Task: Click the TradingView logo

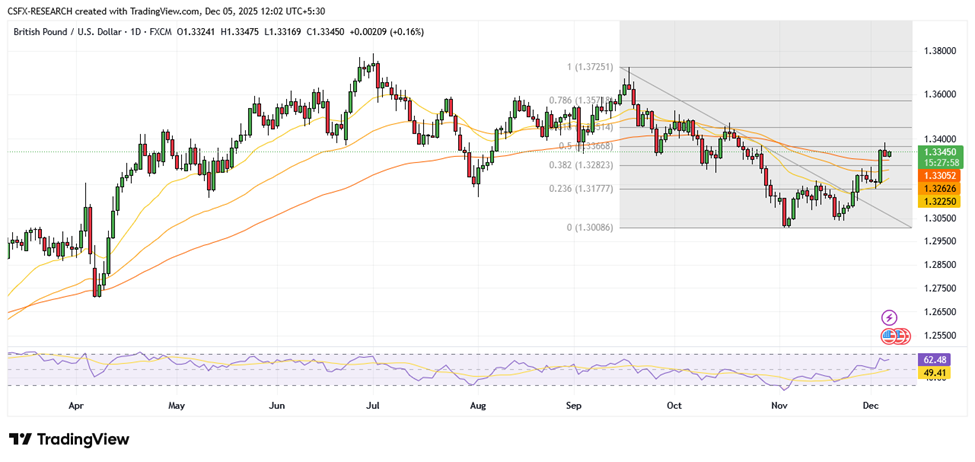Action: point(69,440)
